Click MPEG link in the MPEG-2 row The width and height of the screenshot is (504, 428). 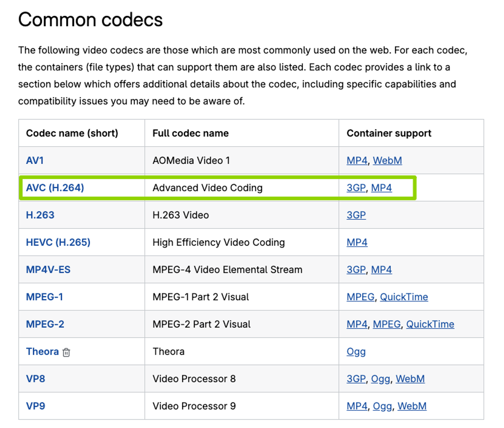(387, 324)
